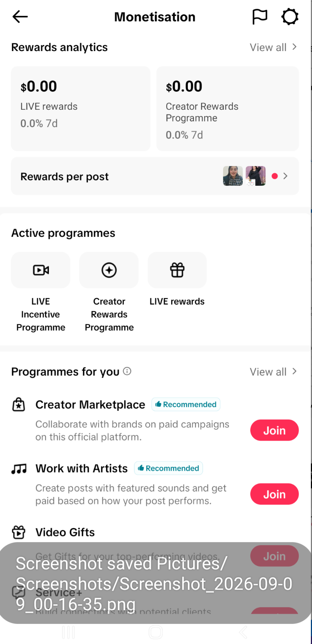Open second post thumbnail in Rewards per post
This screenshot has height=644, width=312.
(256, 176)
